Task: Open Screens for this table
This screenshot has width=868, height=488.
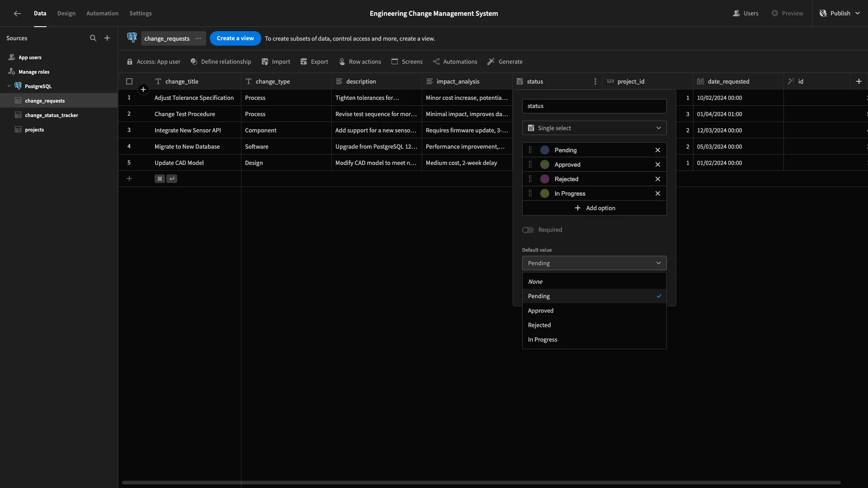Action: pos(407,62)
